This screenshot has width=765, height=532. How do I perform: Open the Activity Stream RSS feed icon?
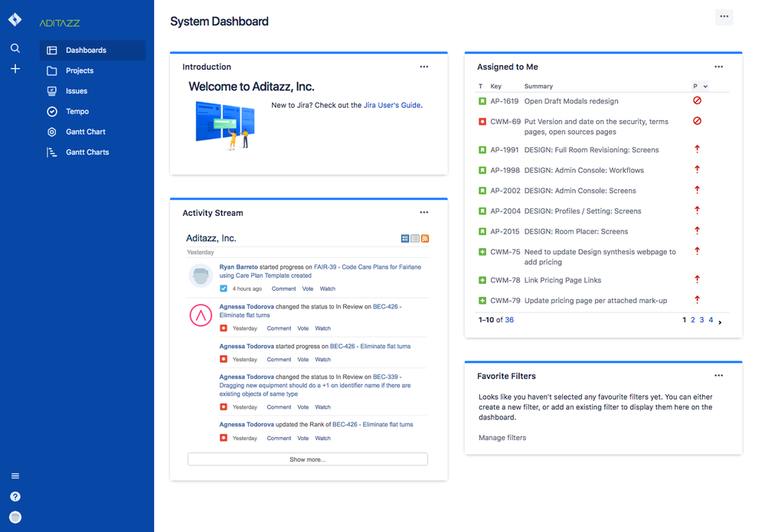tap(425, 239)
